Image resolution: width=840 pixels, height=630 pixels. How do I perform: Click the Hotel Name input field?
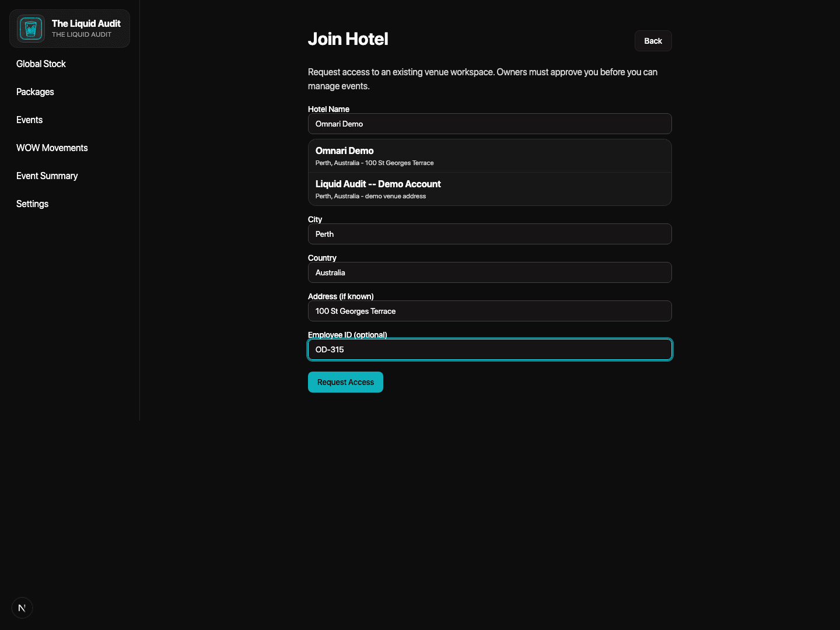click(489, 124)
